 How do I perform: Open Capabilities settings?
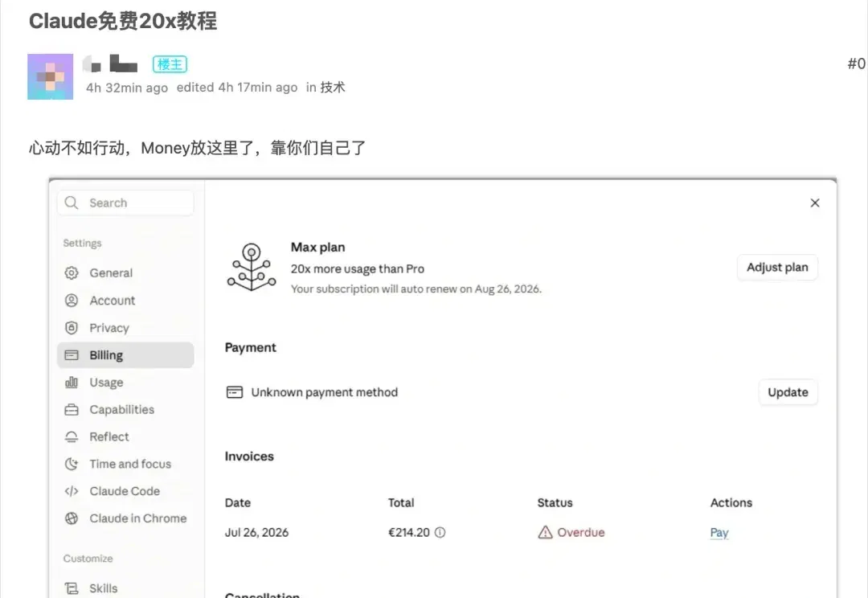point(125,410)
